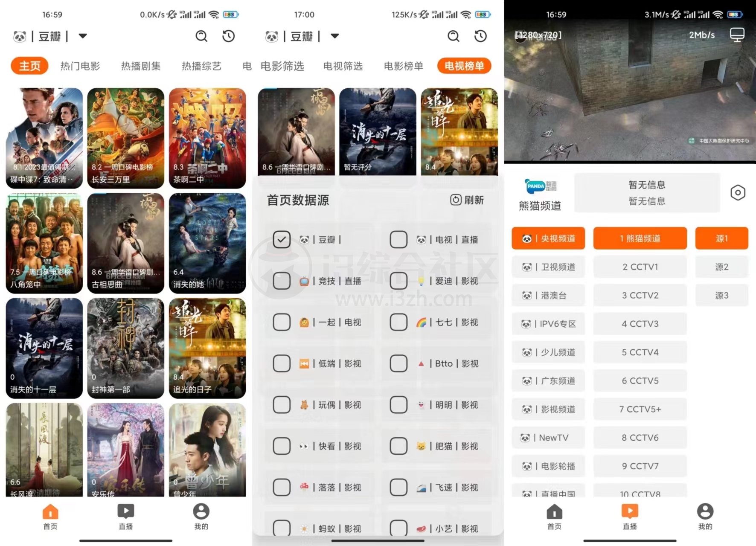Open 碟中谍7 movie poster

[44, 138]
